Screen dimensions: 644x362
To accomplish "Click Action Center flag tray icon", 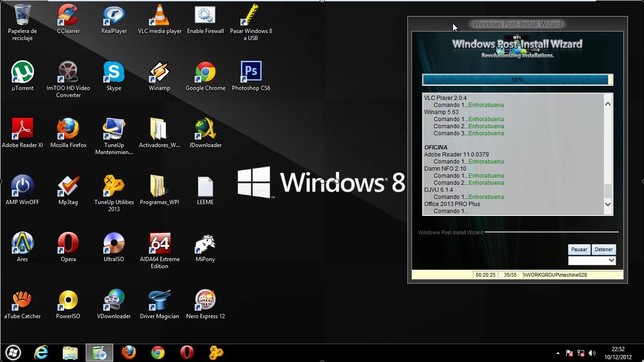I will [570, 353].
